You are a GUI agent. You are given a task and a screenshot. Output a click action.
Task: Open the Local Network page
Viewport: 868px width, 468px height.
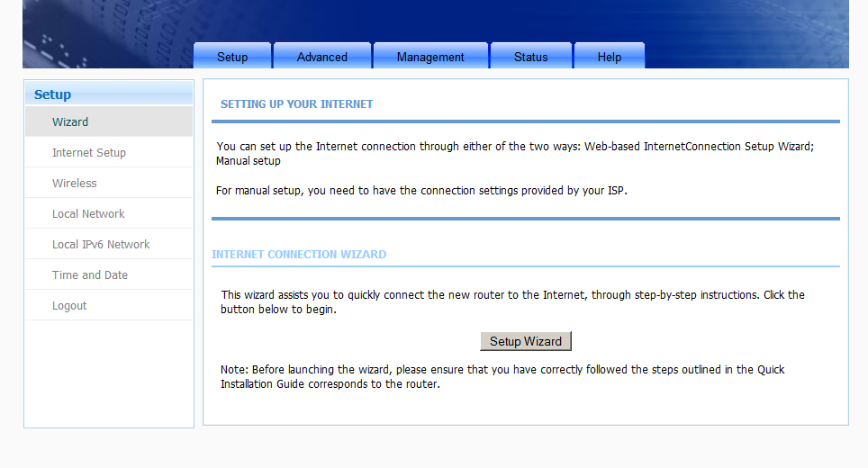(x=88, y=214)
